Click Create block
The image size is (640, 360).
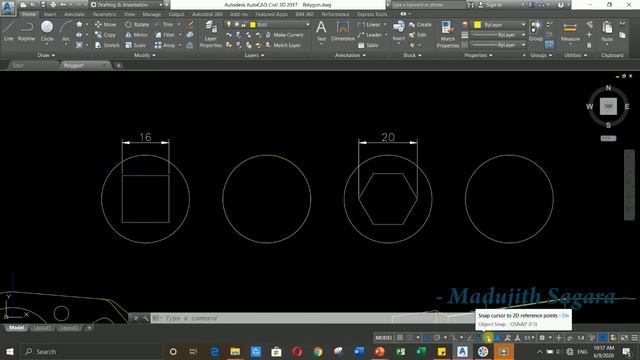click(420, 24)
